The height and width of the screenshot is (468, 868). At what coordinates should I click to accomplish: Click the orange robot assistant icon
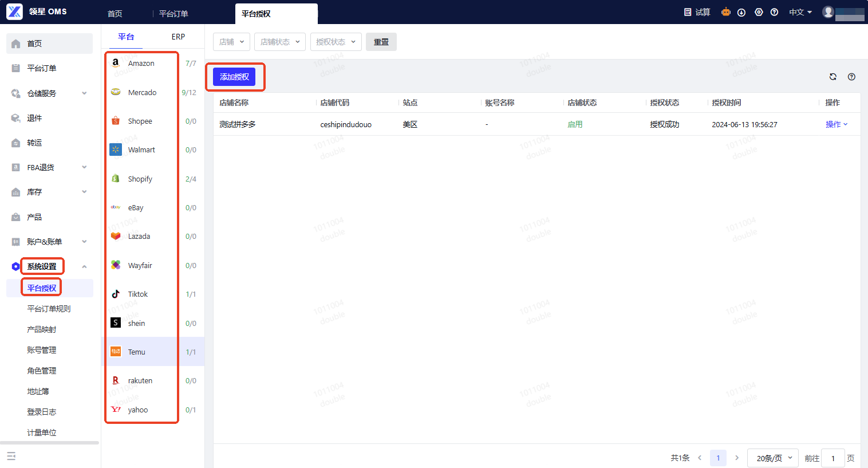726,12
